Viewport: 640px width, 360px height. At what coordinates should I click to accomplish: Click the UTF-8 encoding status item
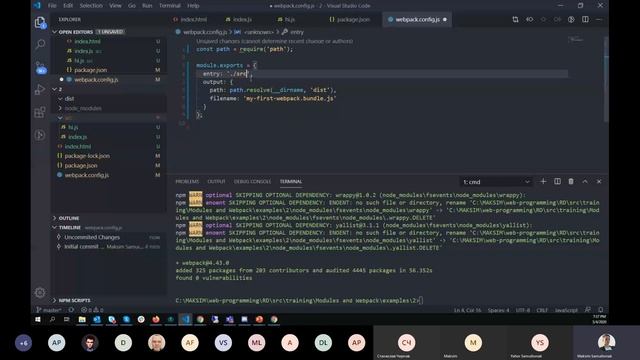[x=522, y=310]
